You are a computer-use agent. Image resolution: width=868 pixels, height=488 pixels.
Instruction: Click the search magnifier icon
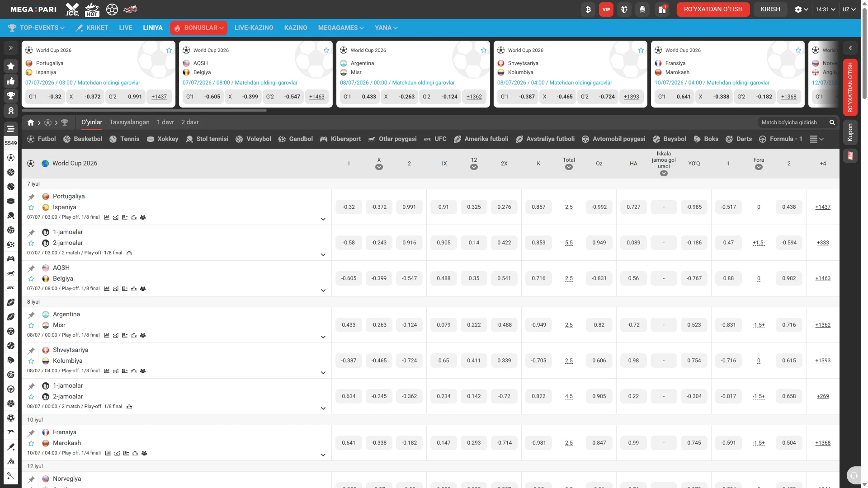[x=832, y=122]
